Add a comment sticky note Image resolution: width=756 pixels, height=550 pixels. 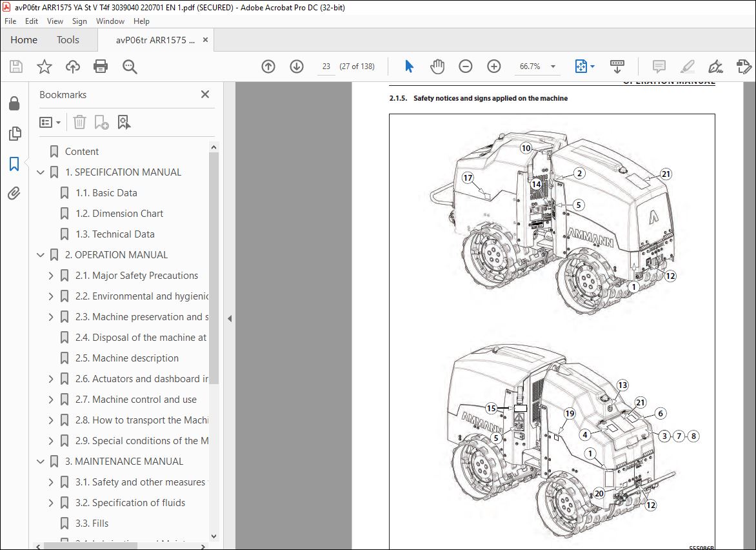click(659, 66)
